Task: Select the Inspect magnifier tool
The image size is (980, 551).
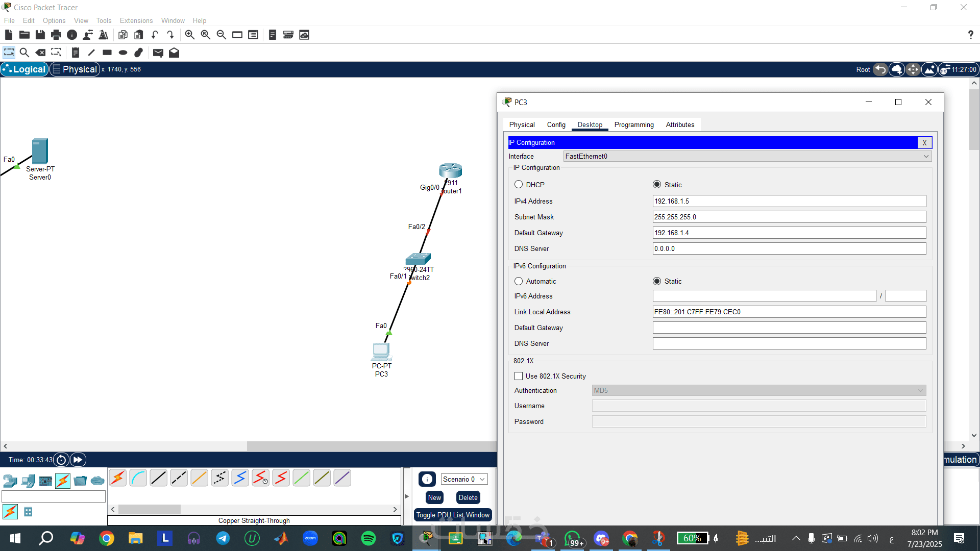Action: [x=24, y=53]
